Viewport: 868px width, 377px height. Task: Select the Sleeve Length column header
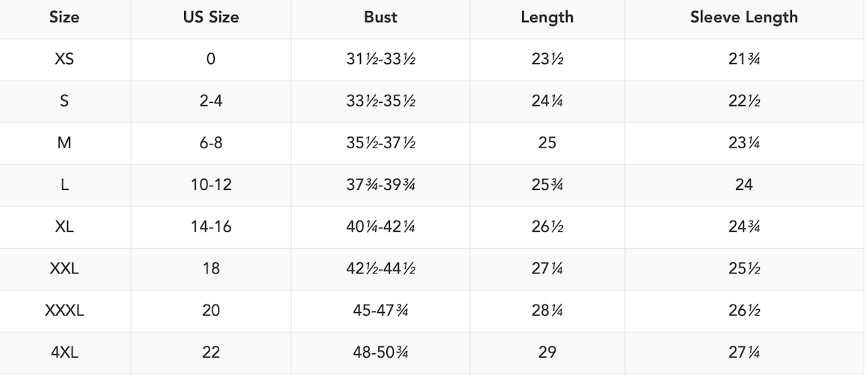pos(743,17)
